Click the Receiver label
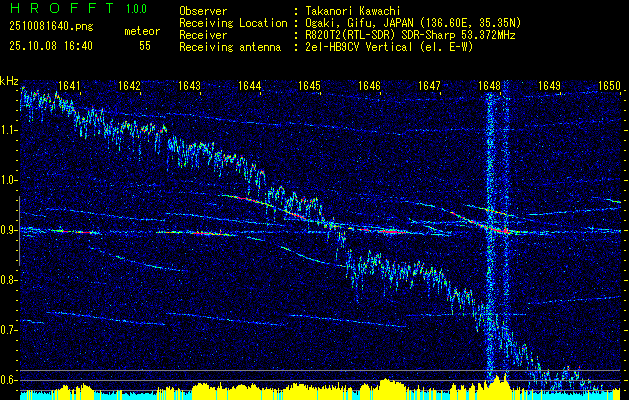Image resolution: width=629 pixels, height=400 pixels. click(203, 35)
